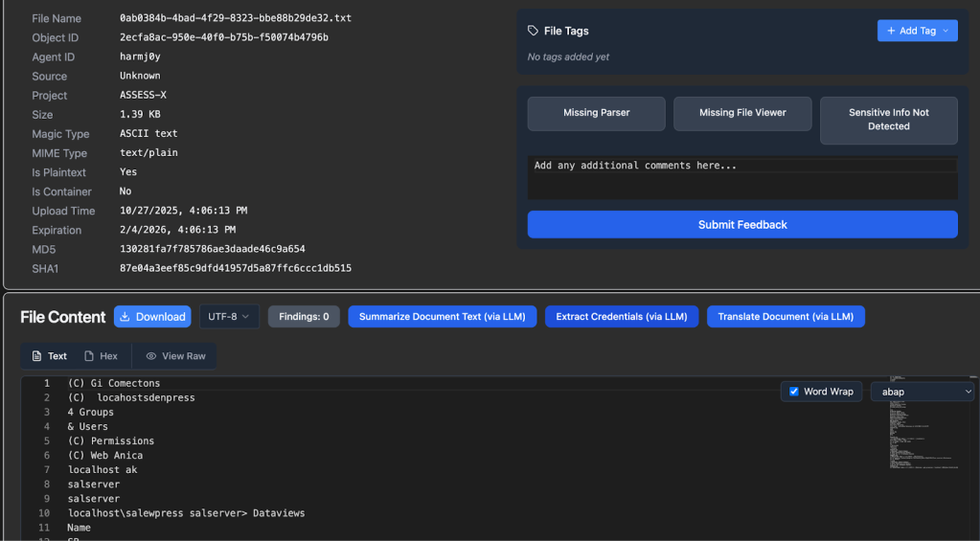Image resolution: width=980 pixels, height=541 pixels.
Task: Click Translate Document (via LLM)
Action: (x=785, y=317)
